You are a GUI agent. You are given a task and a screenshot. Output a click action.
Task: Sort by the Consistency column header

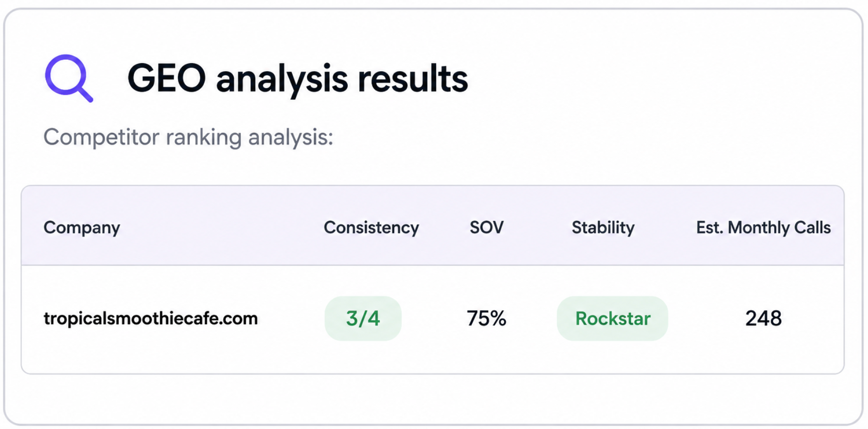[371, 228]
